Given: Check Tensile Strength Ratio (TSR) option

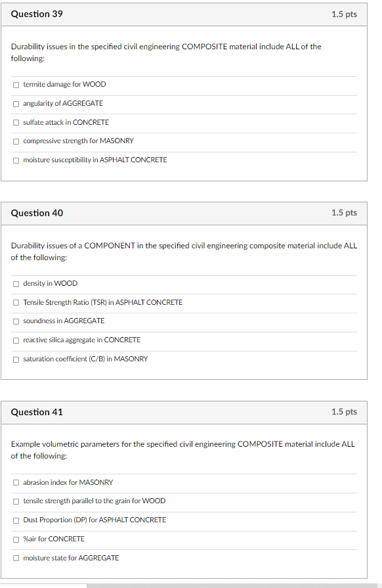Looking at the screenshot, I should (x=16, y=302).
